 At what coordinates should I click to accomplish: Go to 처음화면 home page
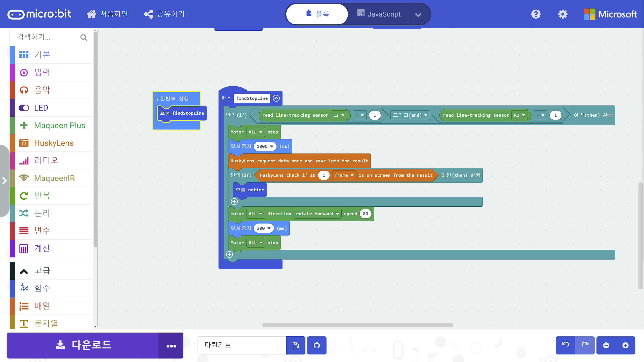point(107,14)
